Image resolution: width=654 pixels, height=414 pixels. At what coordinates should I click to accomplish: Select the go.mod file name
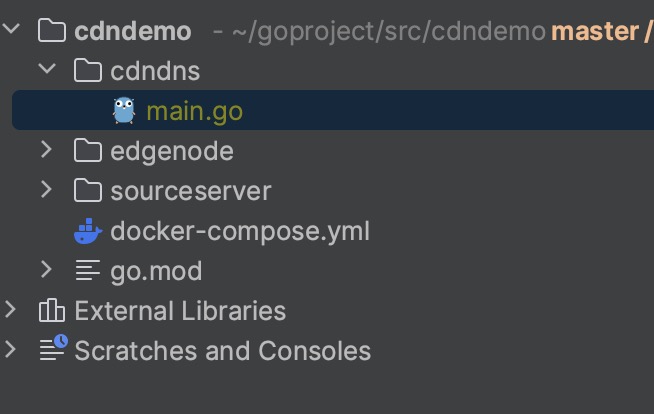click(x=156, y=271)
